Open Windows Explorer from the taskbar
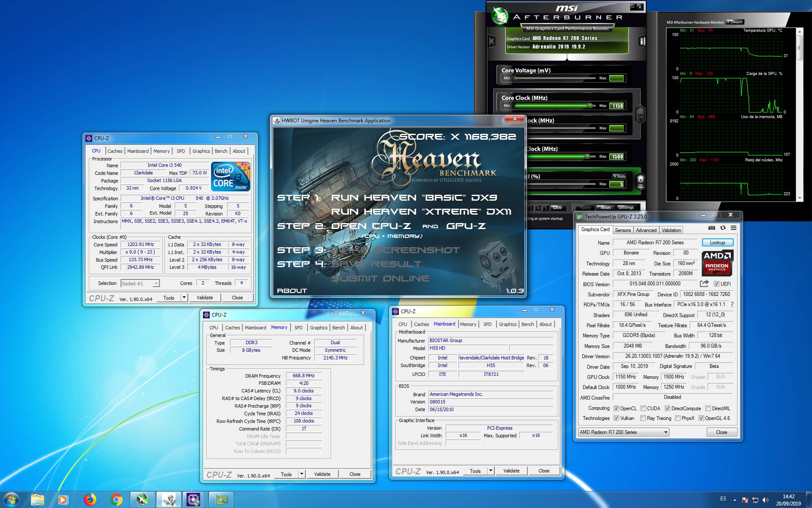 [37, 500]
